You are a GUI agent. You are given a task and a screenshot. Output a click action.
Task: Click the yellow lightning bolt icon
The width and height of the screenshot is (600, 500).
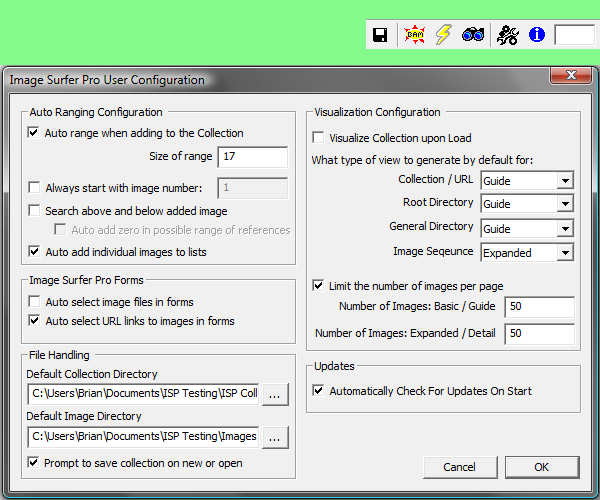tap(443, 35)
